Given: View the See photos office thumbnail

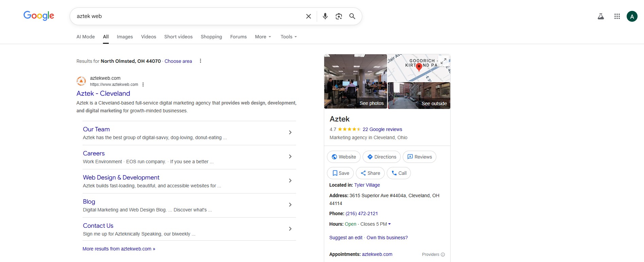Looking at the screenshot, I should [x=355, y=81].
